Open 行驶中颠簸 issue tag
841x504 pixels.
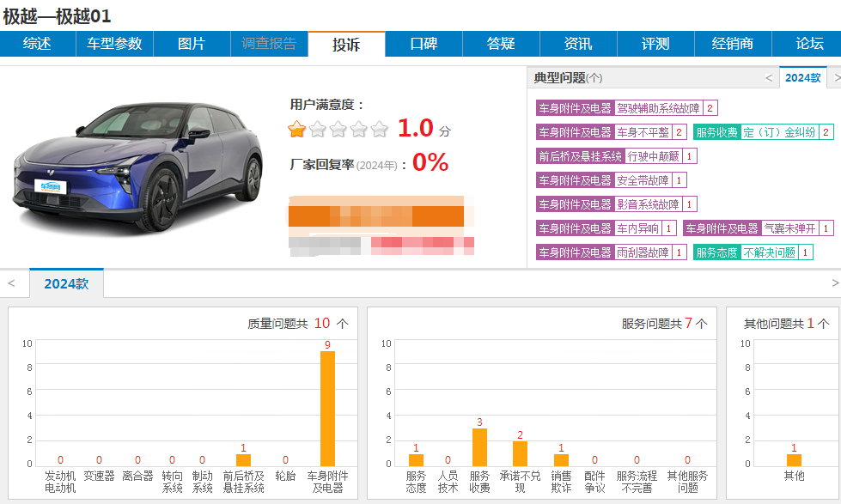[x=653, y=156]
